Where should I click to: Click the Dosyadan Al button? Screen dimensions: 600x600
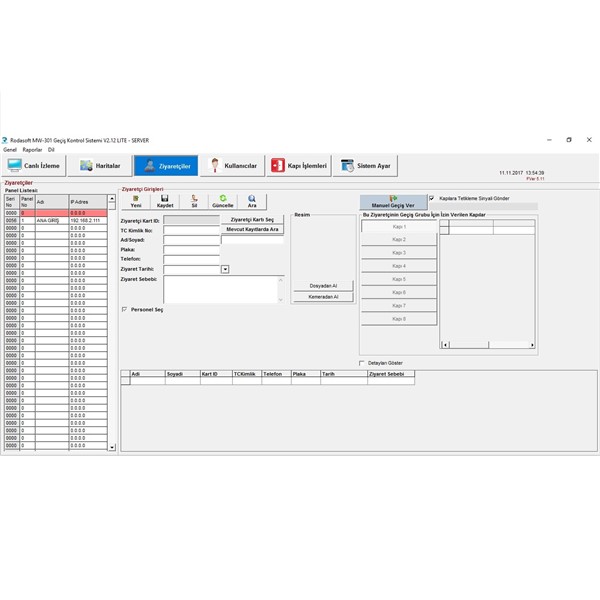323,286
